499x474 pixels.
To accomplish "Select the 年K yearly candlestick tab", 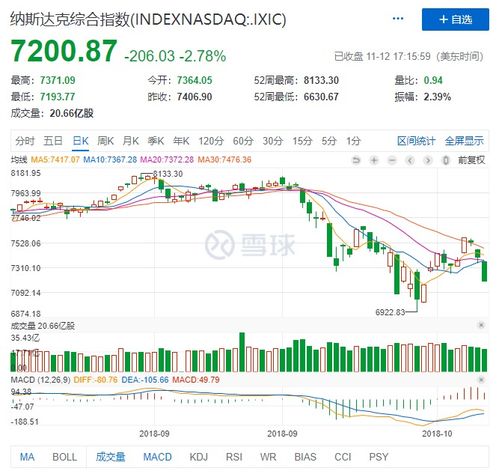I will (x=181, y=141).
